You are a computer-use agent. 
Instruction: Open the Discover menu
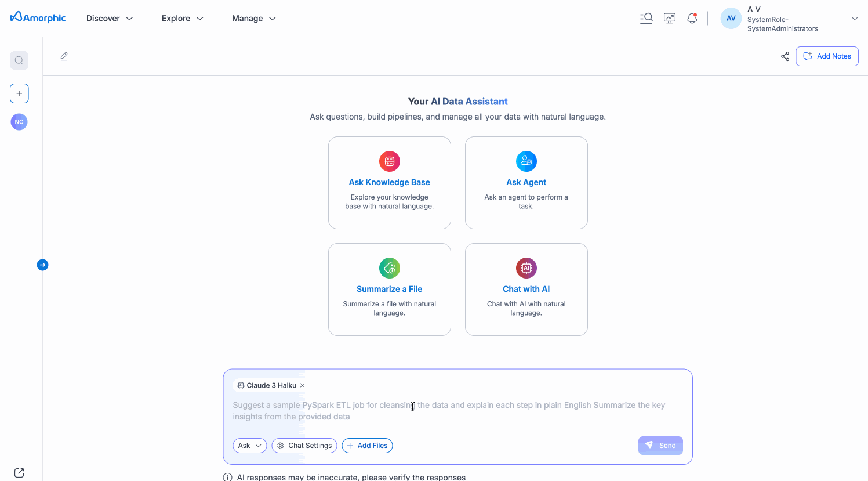tap(110, 19)
